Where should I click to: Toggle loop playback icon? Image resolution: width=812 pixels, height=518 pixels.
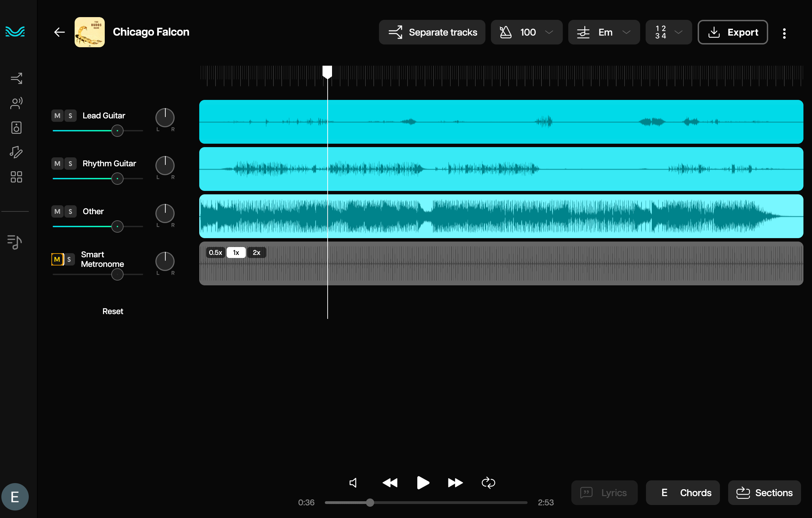point(488,483)
